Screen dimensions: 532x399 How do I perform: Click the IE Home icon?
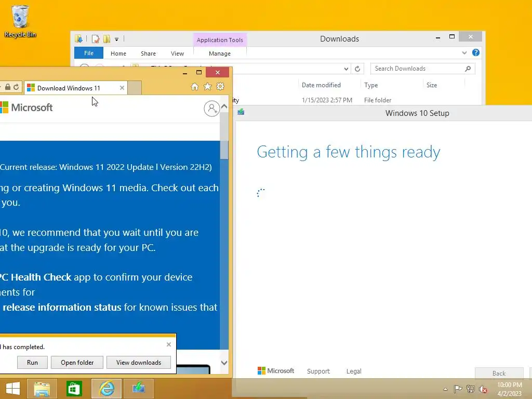[195, 87]
